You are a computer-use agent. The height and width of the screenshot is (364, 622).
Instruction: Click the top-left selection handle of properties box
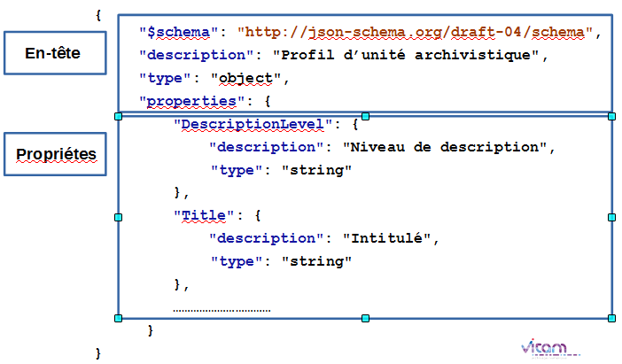coord(118,116)
